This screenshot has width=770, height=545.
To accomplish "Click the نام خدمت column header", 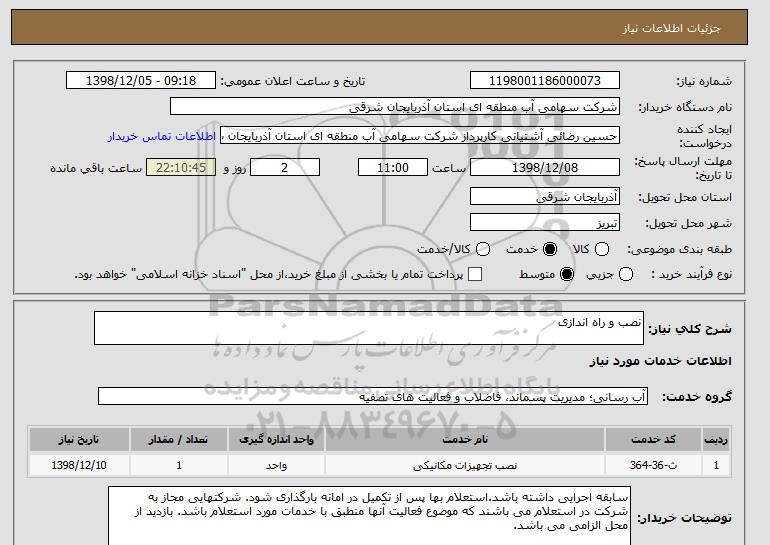I will (465, 439).
